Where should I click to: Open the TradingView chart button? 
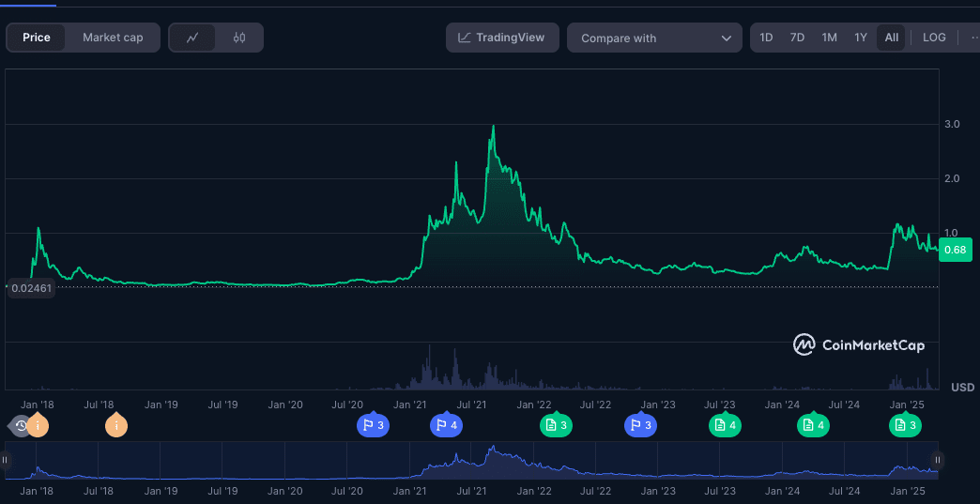(502, 38)
